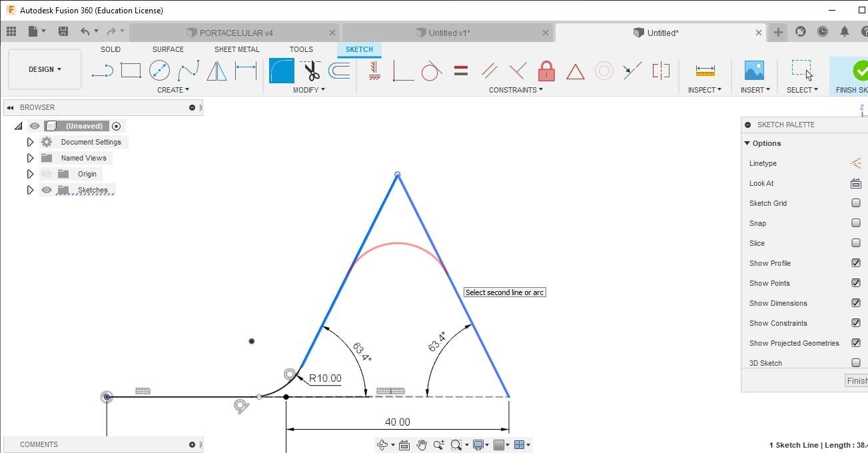
Task: Select the Trim scissors tool
Action: tap(310, 71)
